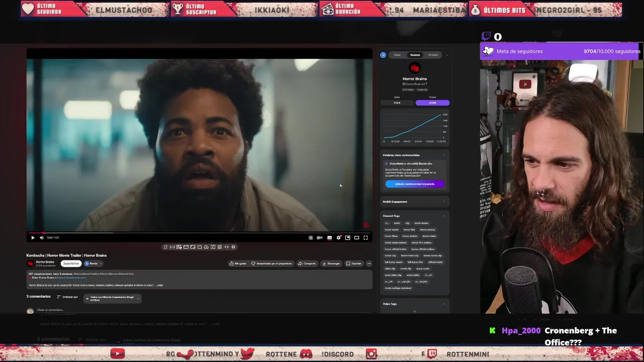
Task: Click the audio boost icon below player
Action: (x=172, y=247)
